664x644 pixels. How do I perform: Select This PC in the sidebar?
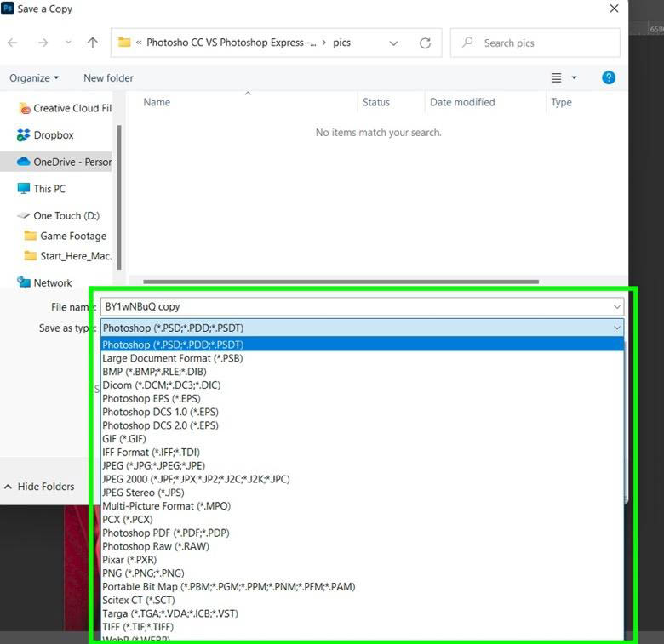coord(42,189)
